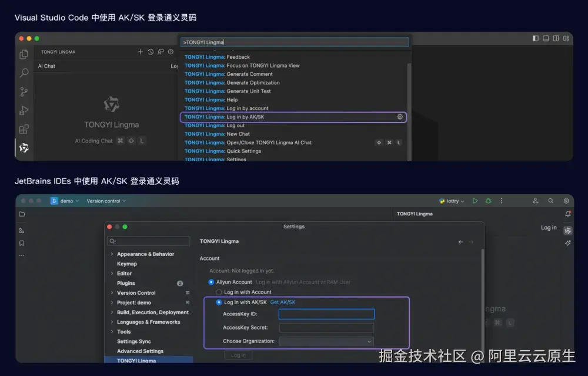This screenshot has width=588, height=376.
Task: Click the AI sparkle icon in JetBrains right stripe
Action: [568, 243]
